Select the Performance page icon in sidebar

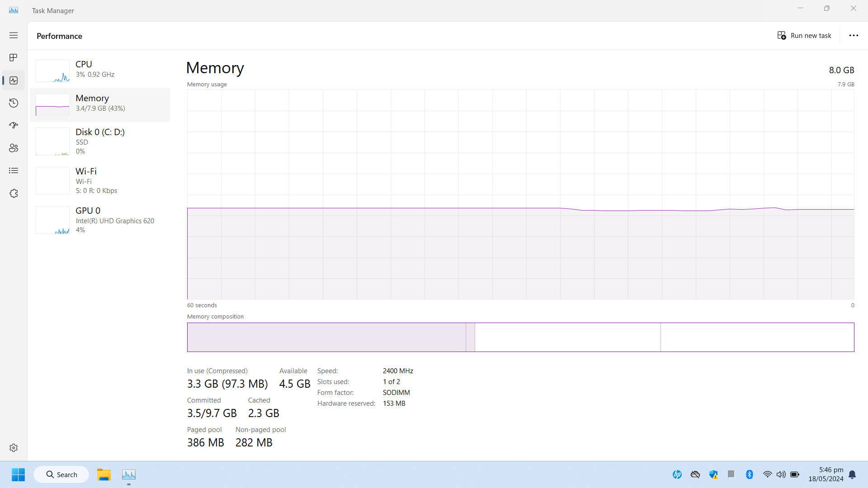pos(14,80)
